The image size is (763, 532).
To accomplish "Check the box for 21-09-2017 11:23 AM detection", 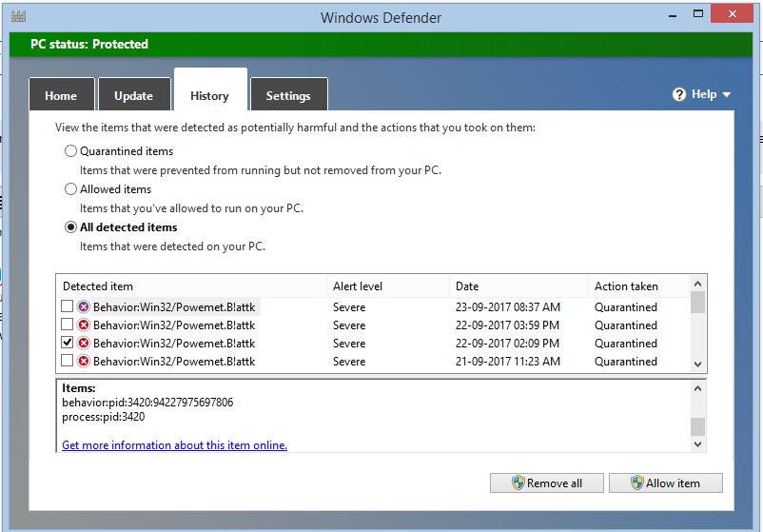I will [68, 360].
